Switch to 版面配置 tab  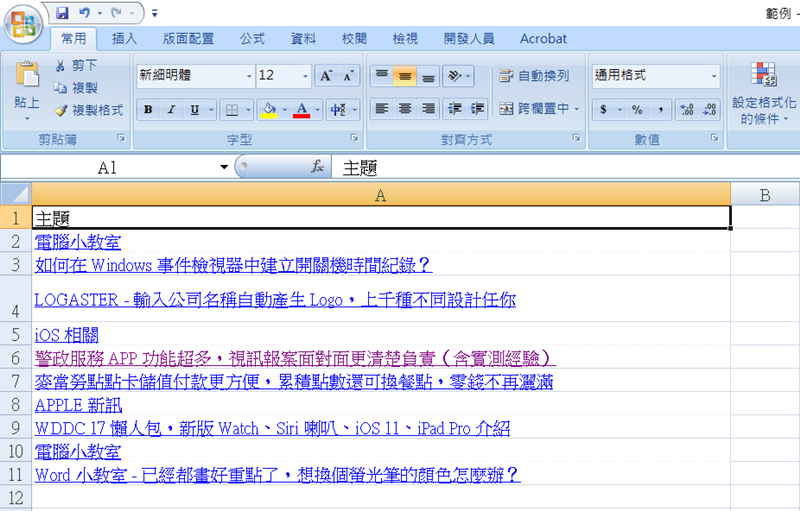[x=188, y=39]
